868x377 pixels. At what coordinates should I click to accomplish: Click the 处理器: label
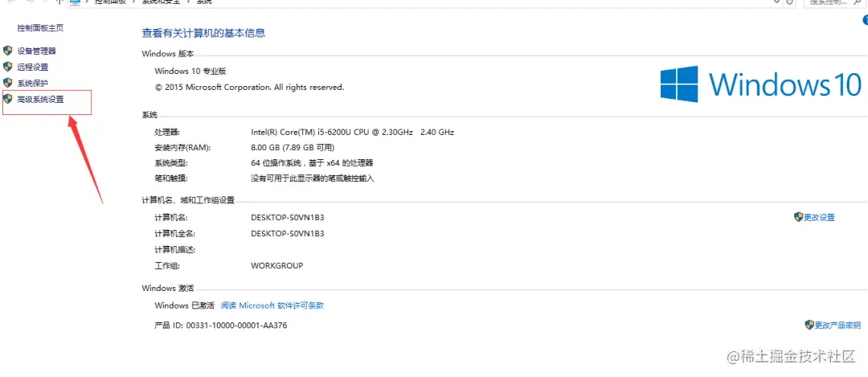pos(168,133)
